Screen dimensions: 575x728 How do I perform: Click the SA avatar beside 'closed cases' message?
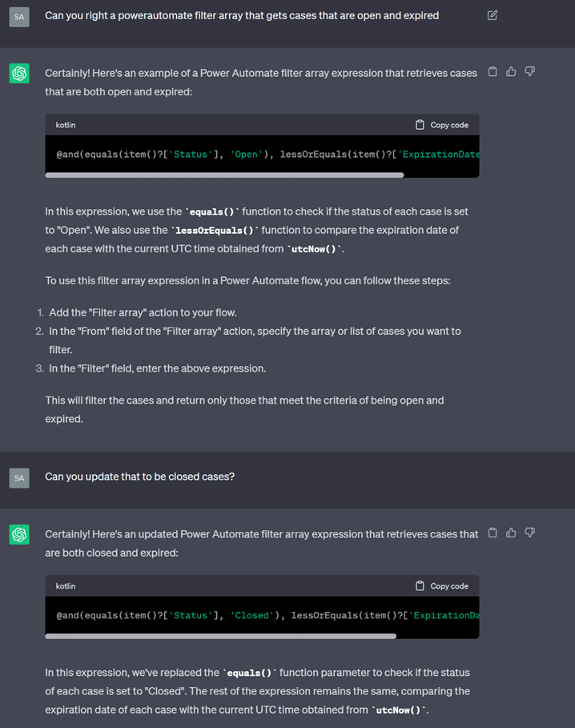tap(19, 478)
